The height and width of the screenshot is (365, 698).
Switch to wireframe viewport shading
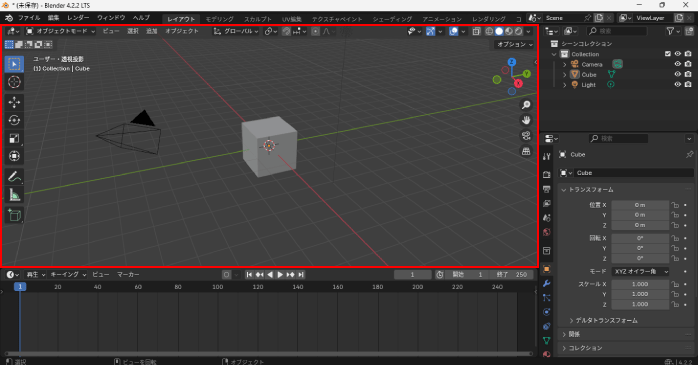point(489,31)
